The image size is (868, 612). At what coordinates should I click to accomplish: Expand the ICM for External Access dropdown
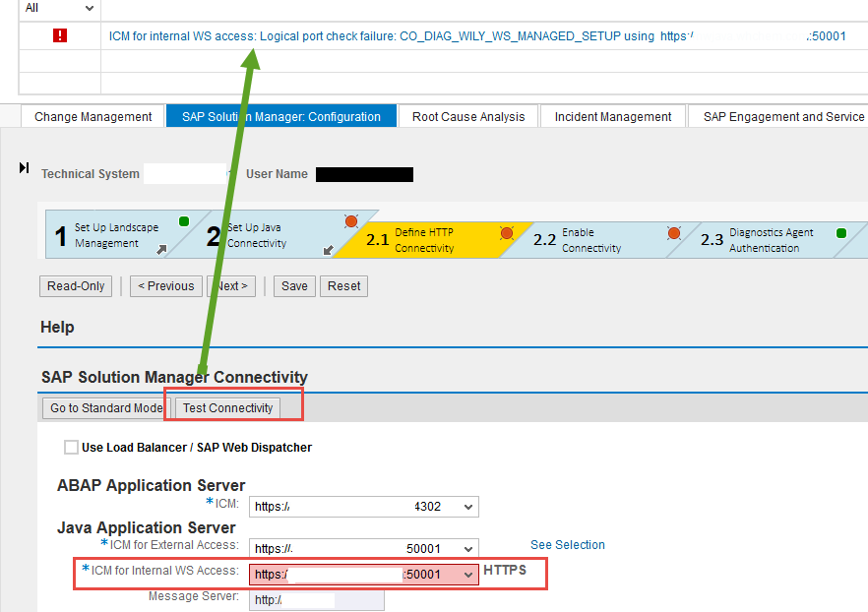pyautogui.click(x=468, y=549)
